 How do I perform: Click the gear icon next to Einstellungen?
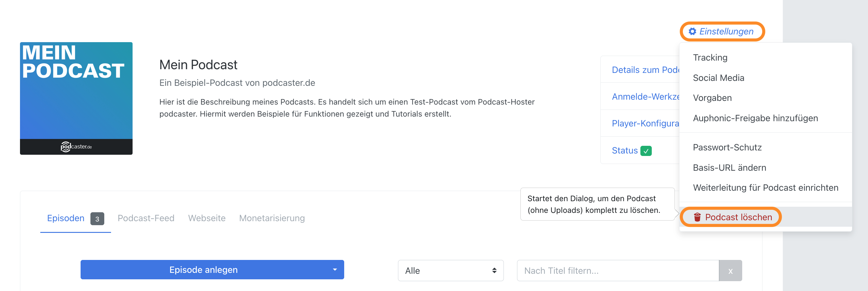click(692, 31)
